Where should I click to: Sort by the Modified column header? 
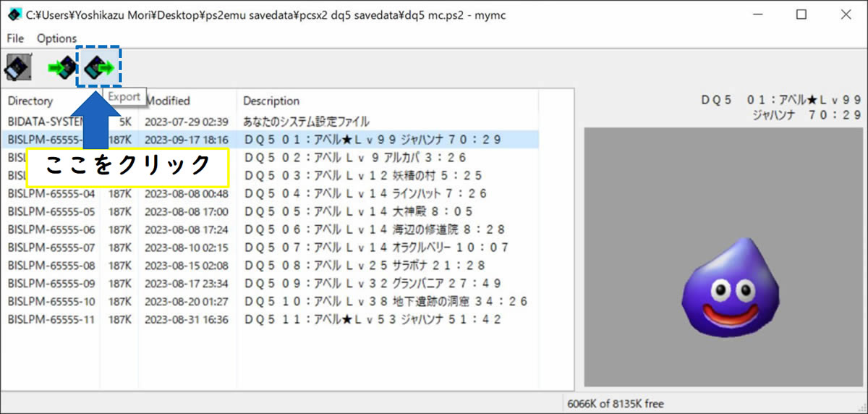[x=168, y=101]
